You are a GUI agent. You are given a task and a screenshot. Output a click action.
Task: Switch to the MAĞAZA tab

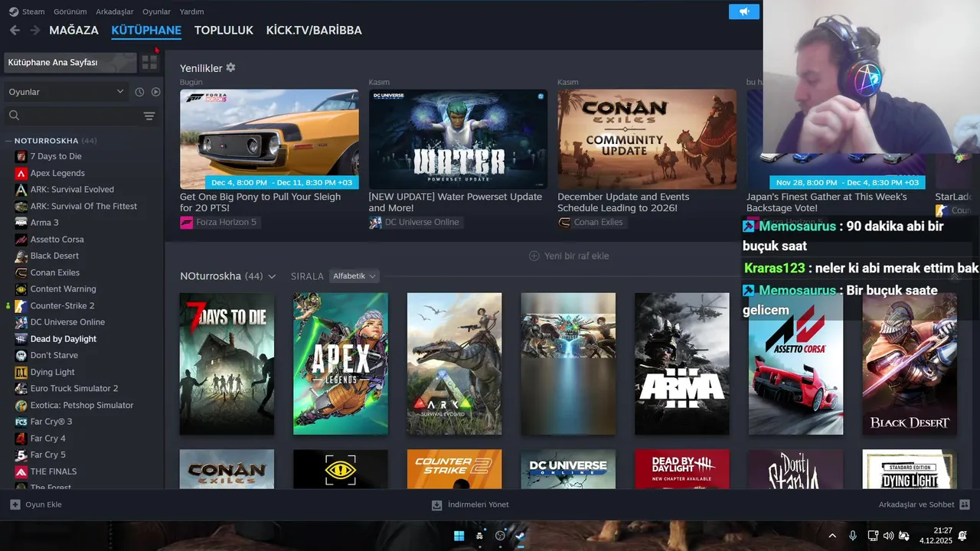[73, 31]
